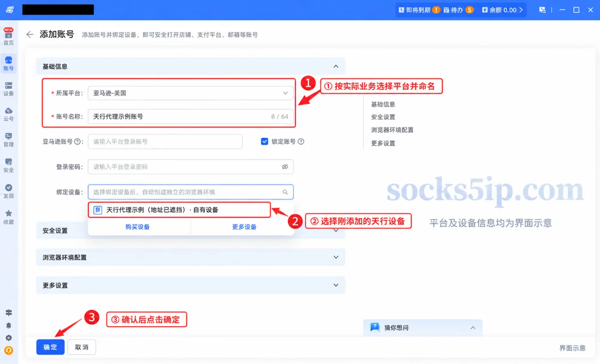Open the 收藏 favorites sidebar icon

pyautogui.click(x=9, y=217)
